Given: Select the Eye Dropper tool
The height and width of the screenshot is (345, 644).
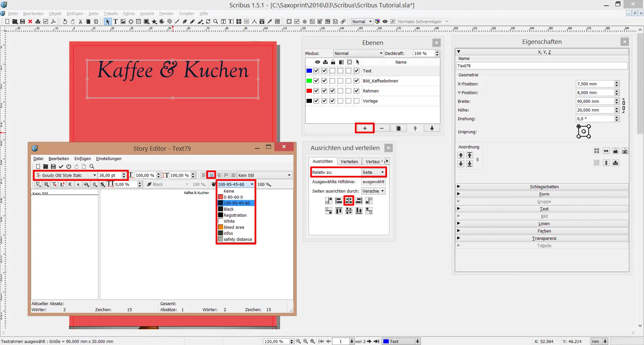Looking at the screenshot, I should pos(270,21).
